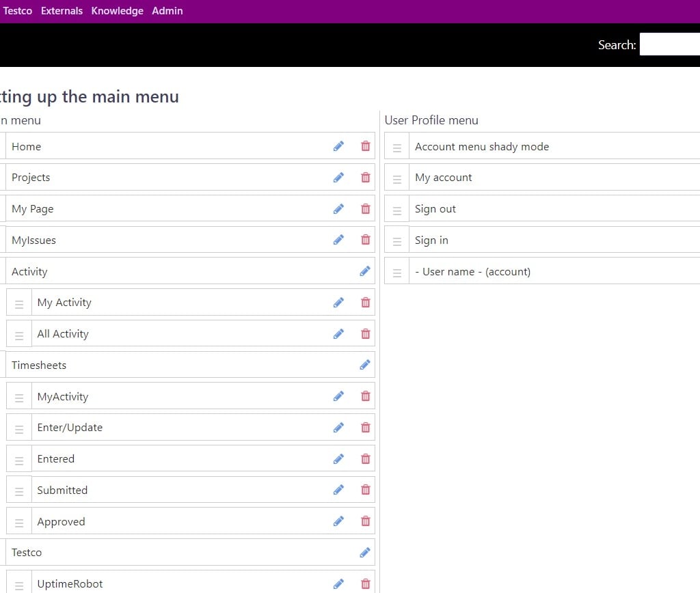Screen dimensions: 700x593
Task: Grab drag handle of All Activity row
Action: (19, 335)
